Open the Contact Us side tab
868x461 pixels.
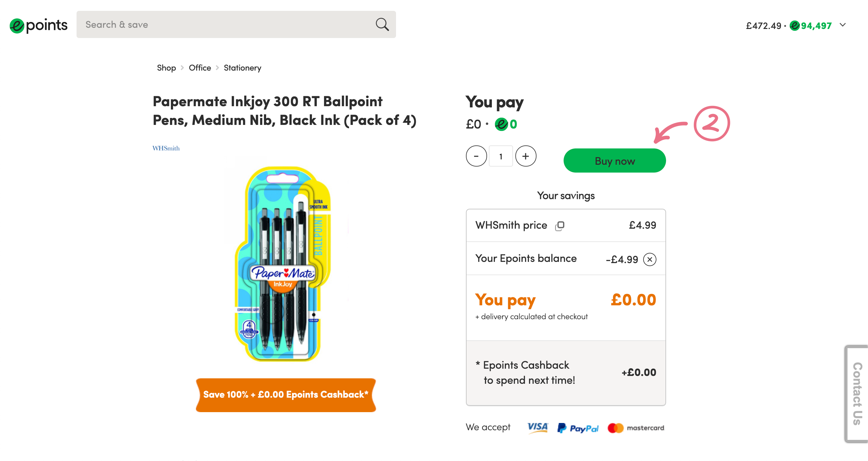pyautogui.click(x=857, y=393)
